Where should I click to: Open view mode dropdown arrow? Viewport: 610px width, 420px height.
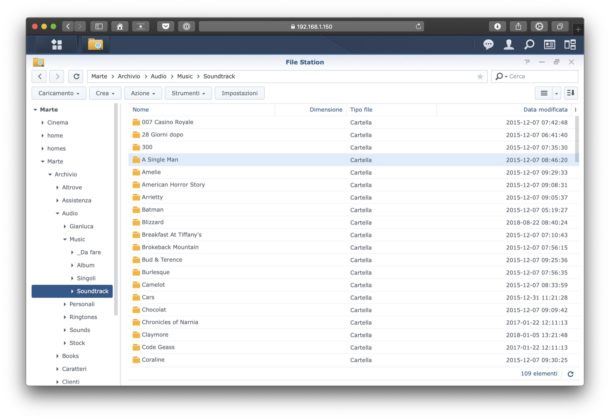556,93
